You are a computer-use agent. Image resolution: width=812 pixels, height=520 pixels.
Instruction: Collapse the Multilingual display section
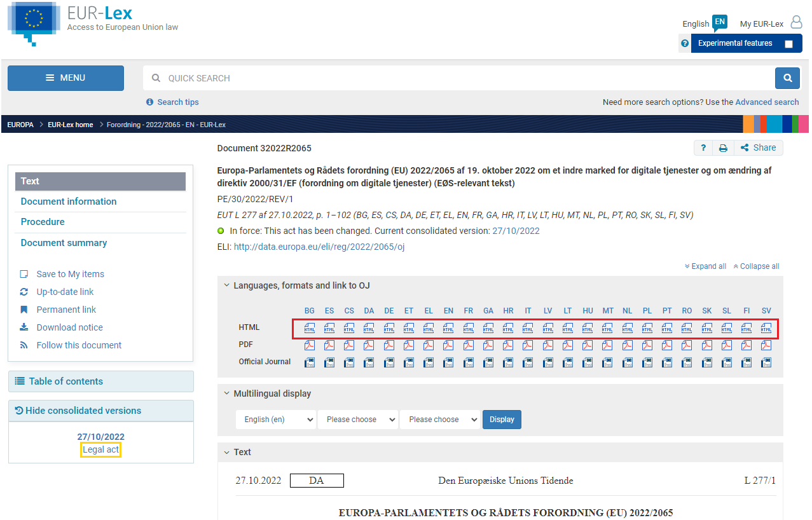point(226,393)
